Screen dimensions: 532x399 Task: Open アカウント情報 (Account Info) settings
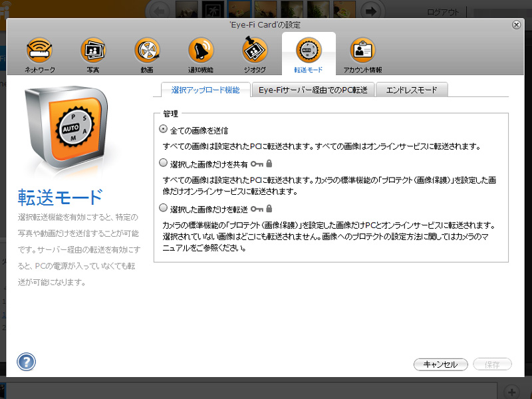click(x=361, y=52)
